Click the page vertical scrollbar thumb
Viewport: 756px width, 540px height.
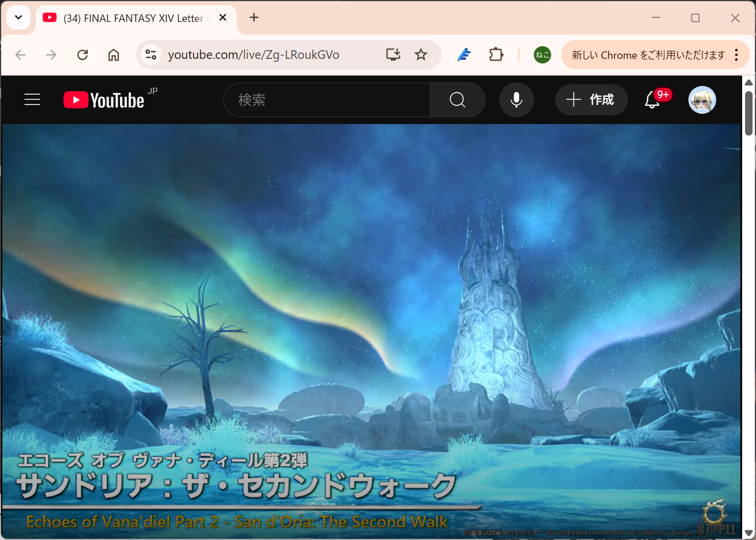tap(749, 113)
